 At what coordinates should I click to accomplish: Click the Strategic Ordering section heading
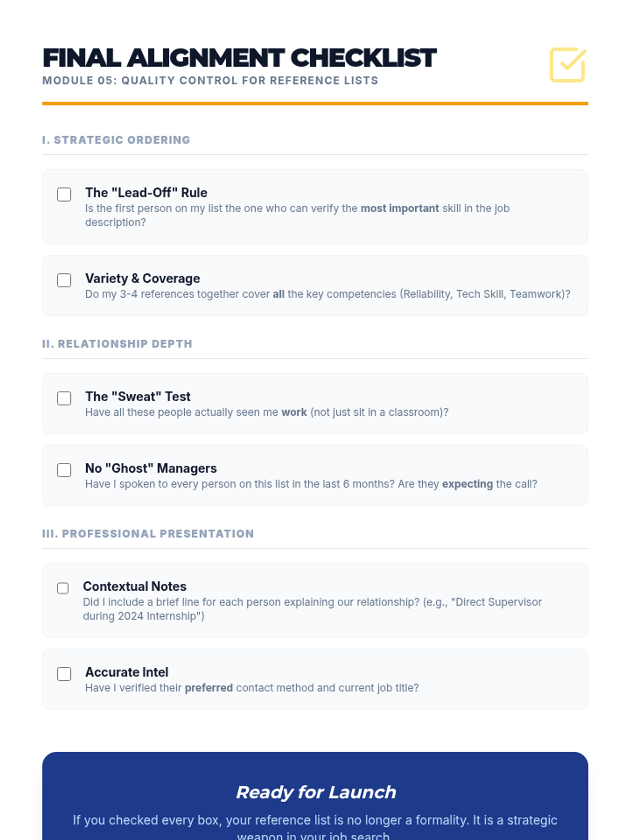click(116, 140)
